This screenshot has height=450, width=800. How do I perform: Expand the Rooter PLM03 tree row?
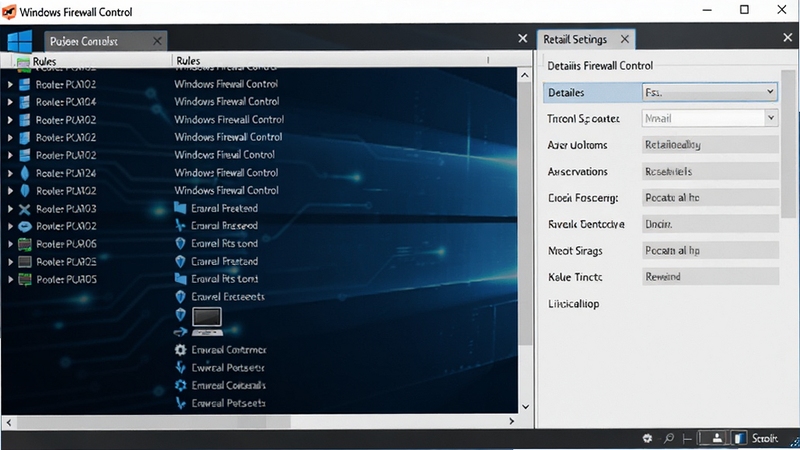coord(10,209)
